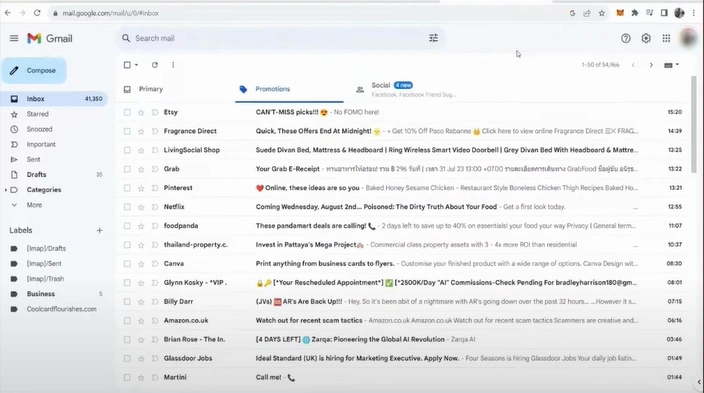This screenshot has height=393, width=704.
Task: Open the Inbox folder
Action: click(54, 99)
